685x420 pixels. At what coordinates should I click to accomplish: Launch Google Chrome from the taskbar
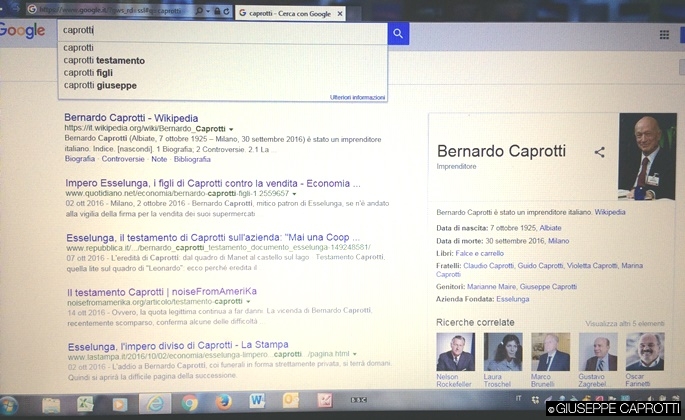coord(189,403)
